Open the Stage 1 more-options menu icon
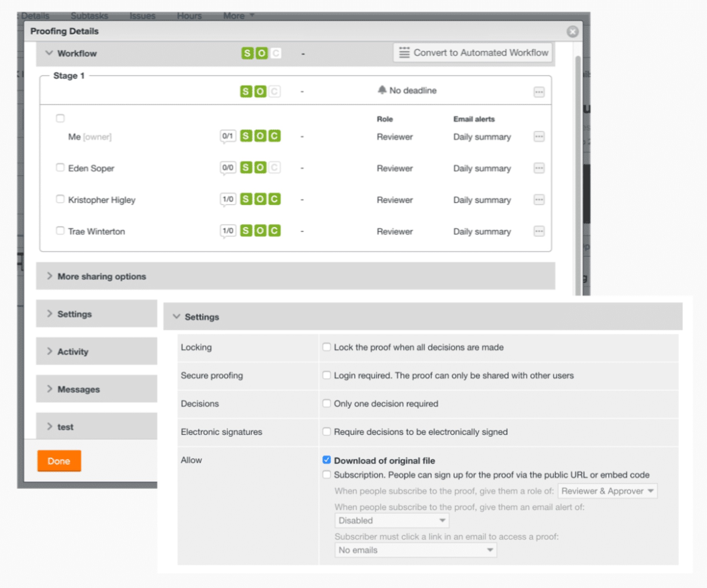Screen dimensions: 707x588 (539, 92)
